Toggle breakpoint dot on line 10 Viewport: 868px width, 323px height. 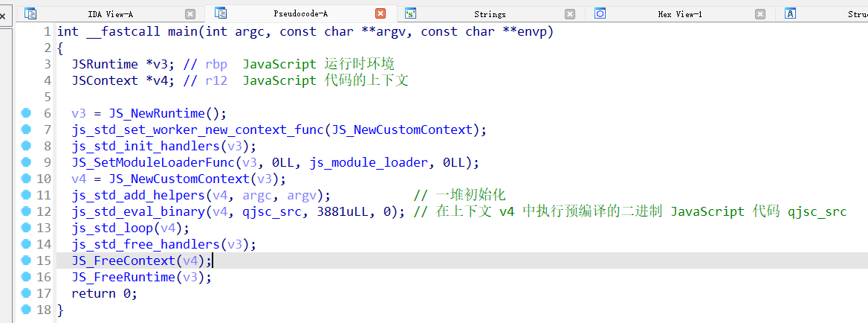[x=25, y=179]
